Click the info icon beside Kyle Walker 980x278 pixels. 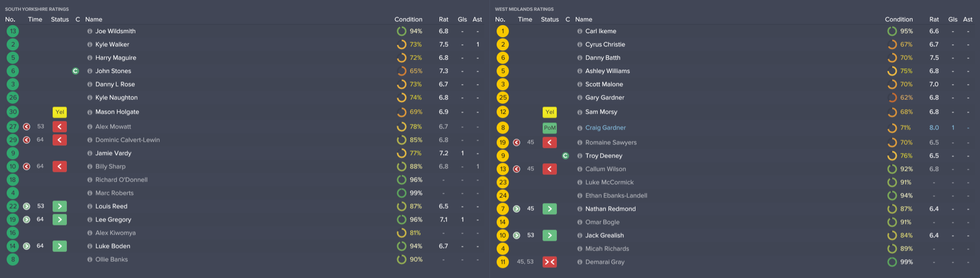point(90,45)
